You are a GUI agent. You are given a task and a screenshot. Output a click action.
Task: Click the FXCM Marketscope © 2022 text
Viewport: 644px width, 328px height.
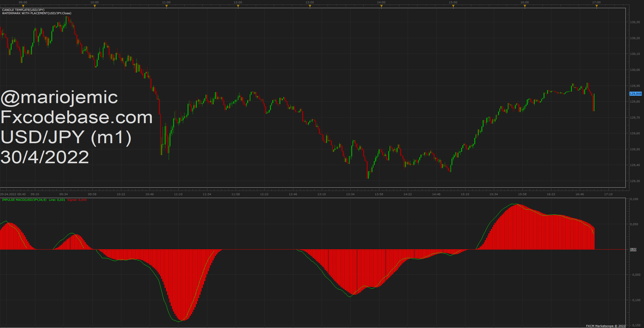(606, 326)
